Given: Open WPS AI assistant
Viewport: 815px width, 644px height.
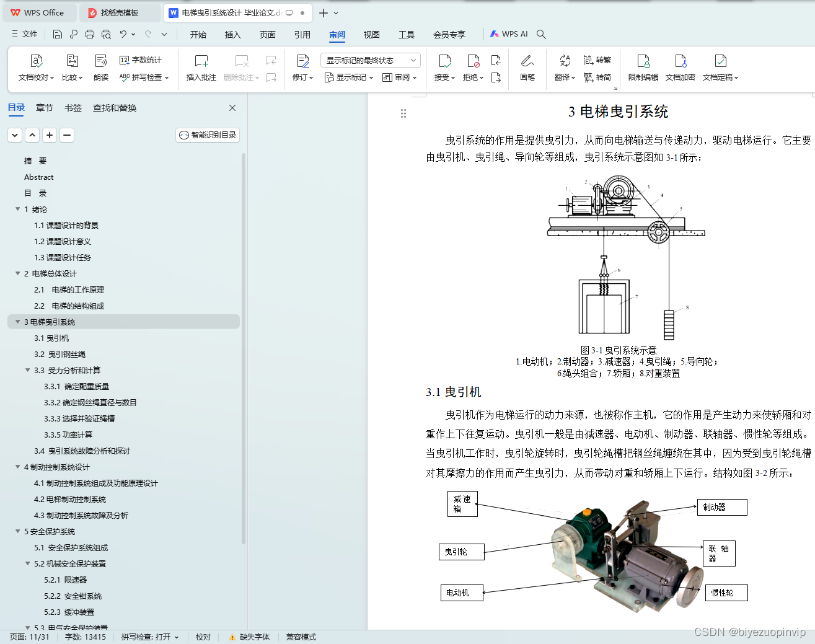Looking at the screenshot, I should pos(509,34).
